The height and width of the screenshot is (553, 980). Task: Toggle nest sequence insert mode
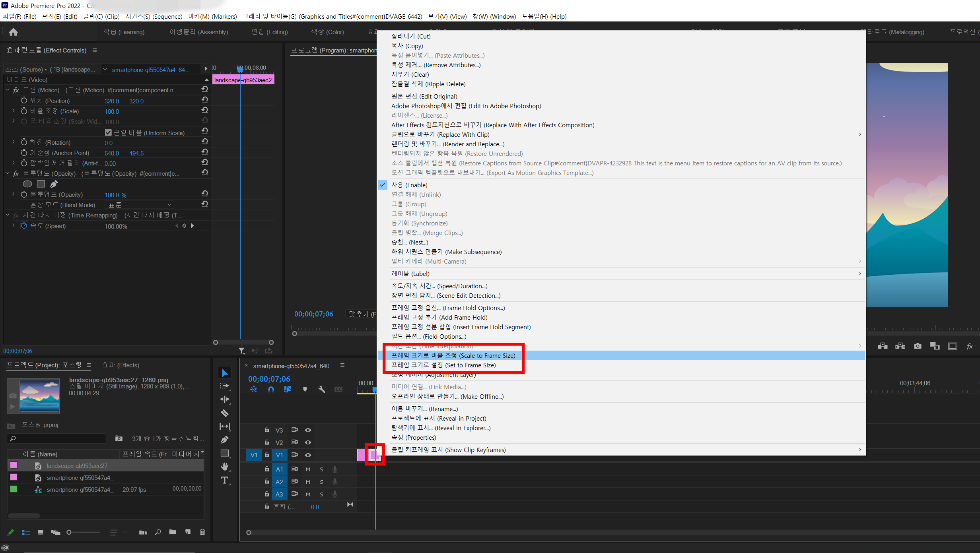[254, 390]
